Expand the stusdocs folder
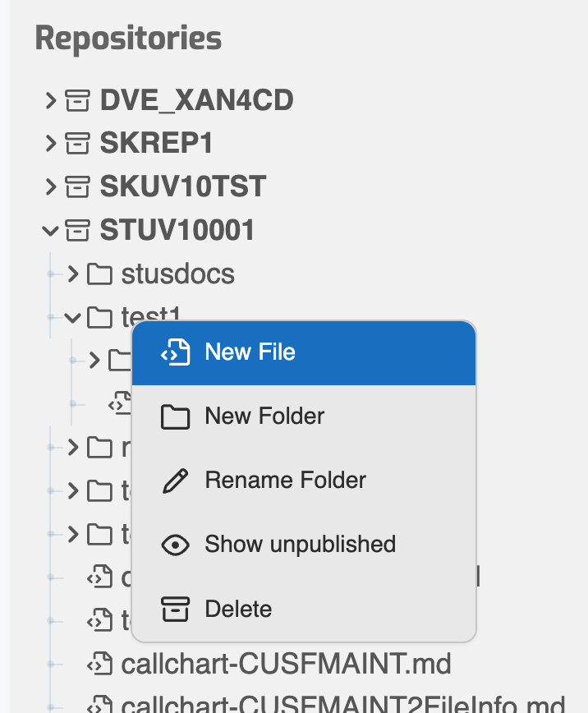The image size is (588, 713). [x=72, y=274]
